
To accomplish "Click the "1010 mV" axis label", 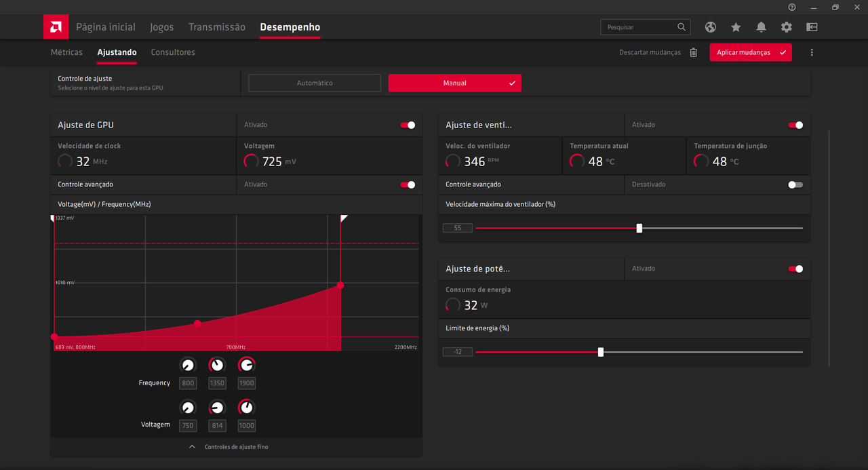I will [x=65, y=282].
